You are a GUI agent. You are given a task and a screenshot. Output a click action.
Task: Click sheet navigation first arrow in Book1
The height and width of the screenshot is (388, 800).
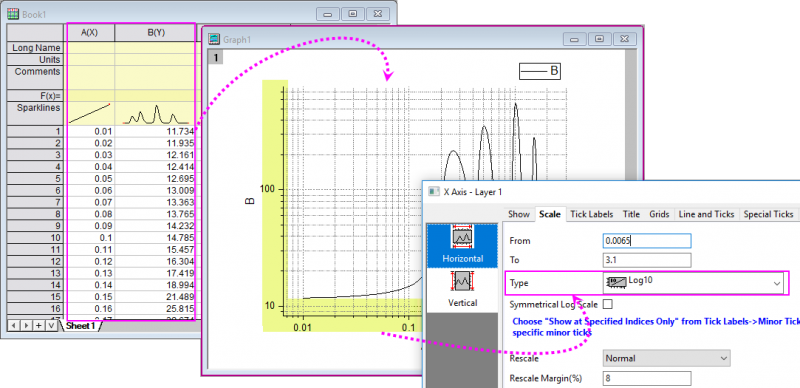coord(14,325)
